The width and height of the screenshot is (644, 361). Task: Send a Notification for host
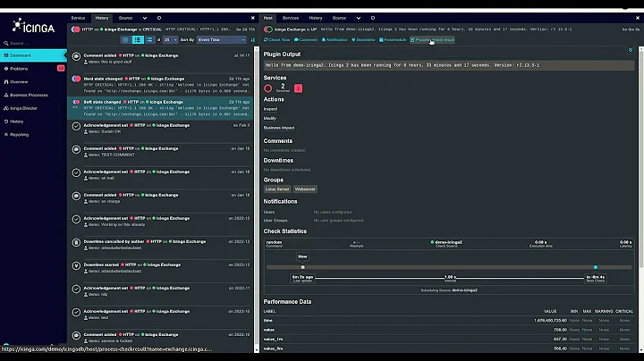click(335, 40)
